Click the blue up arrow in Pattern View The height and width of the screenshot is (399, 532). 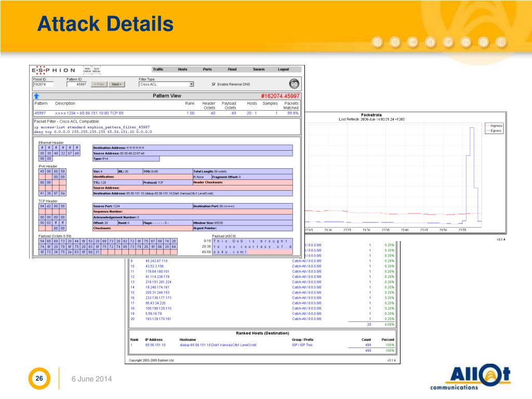(37, 96)
